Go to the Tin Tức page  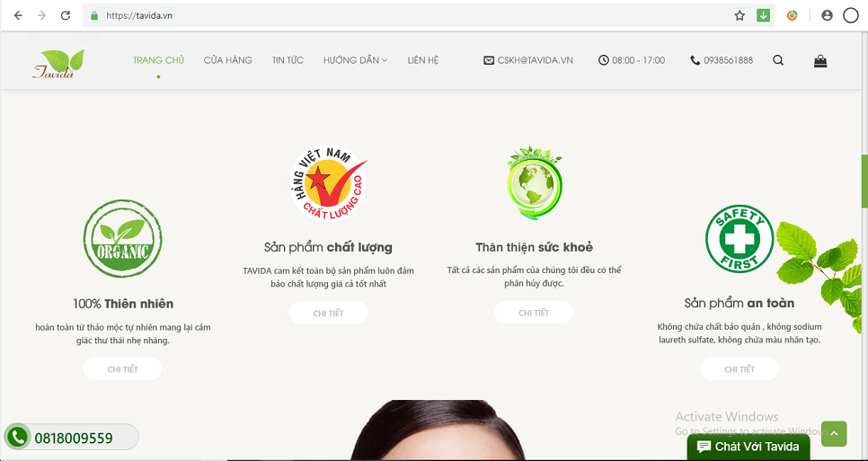click(288, 60)
